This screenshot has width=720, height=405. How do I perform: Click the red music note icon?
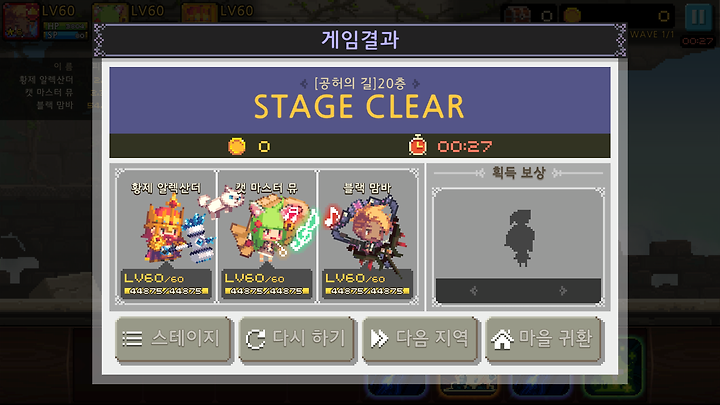coord(332,216)
